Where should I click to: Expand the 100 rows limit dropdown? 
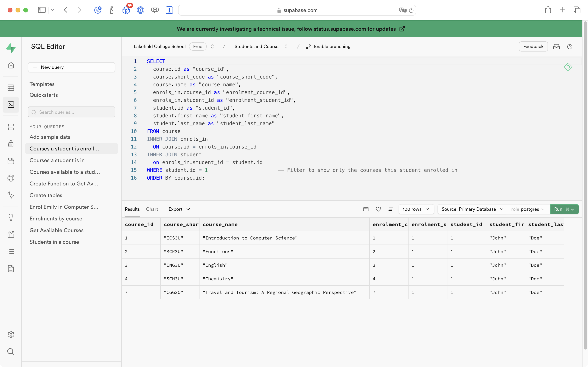coord(416,209)
